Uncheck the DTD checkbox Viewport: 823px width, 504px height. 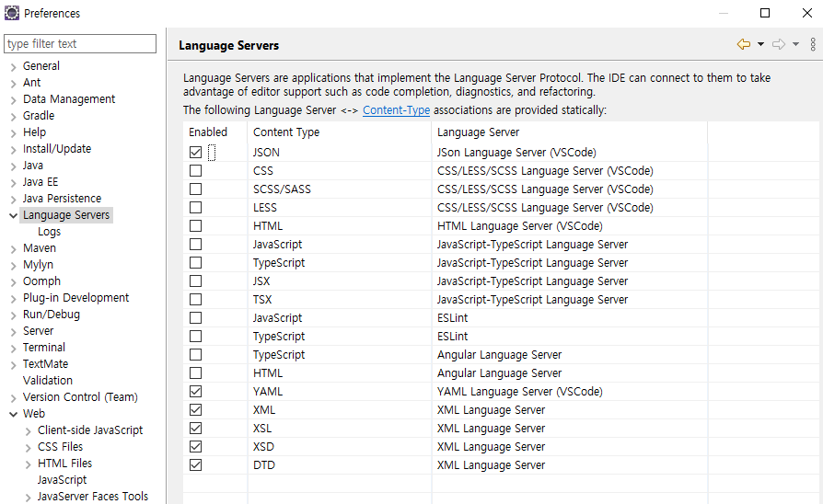pos(196,464)
